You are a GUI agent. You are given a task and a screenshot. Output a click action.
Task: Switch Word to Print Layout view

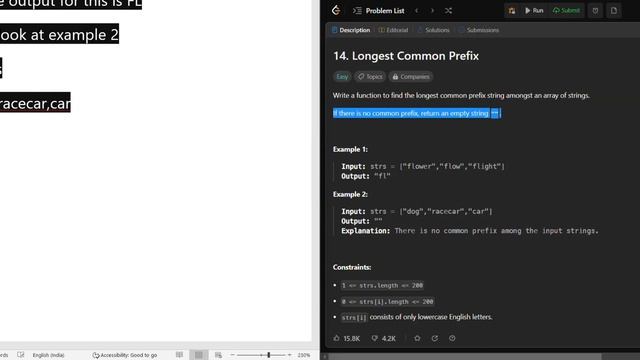point(199,355)
